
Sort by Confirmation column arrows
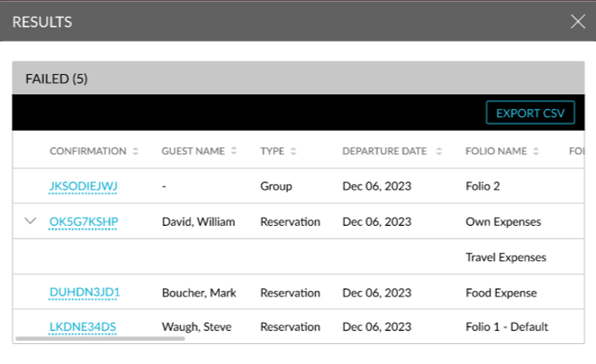tap(135, 151)
